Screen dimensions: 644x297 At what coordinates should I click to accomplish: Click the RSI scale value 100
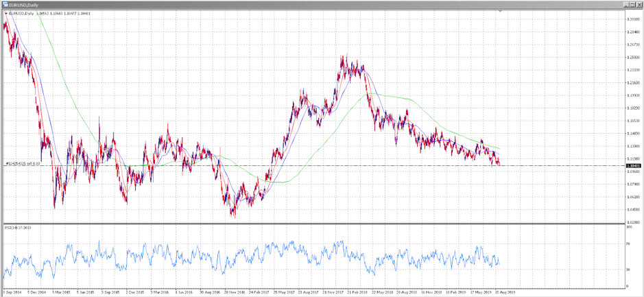coord(628,227)
